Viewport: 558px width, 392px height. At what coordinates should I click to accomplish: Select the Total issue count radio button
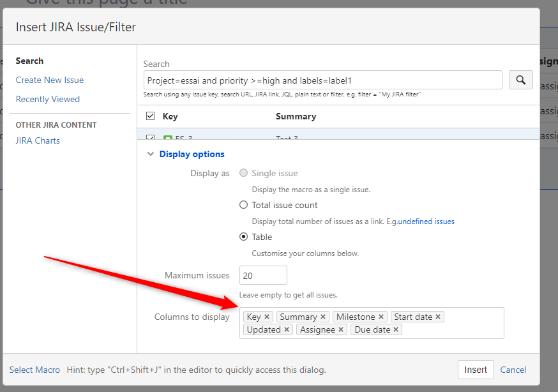tap(243, 205)
